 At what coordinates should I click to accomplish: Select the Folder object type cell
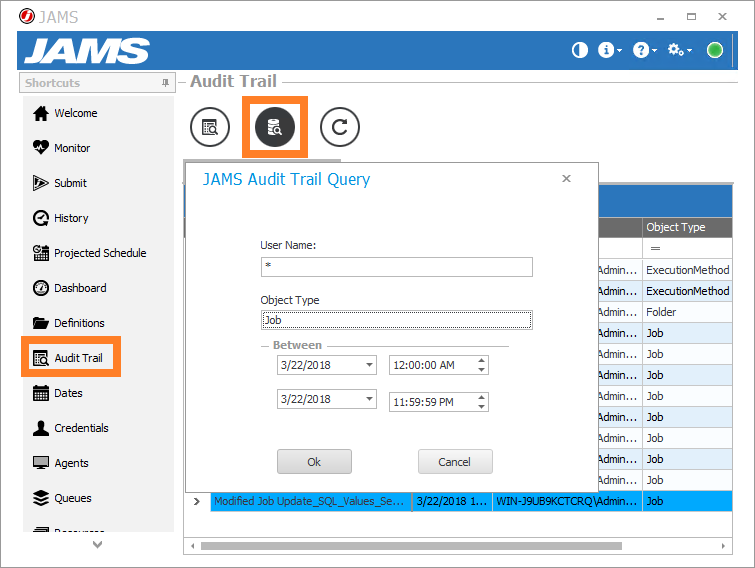(x=687, y=312)
